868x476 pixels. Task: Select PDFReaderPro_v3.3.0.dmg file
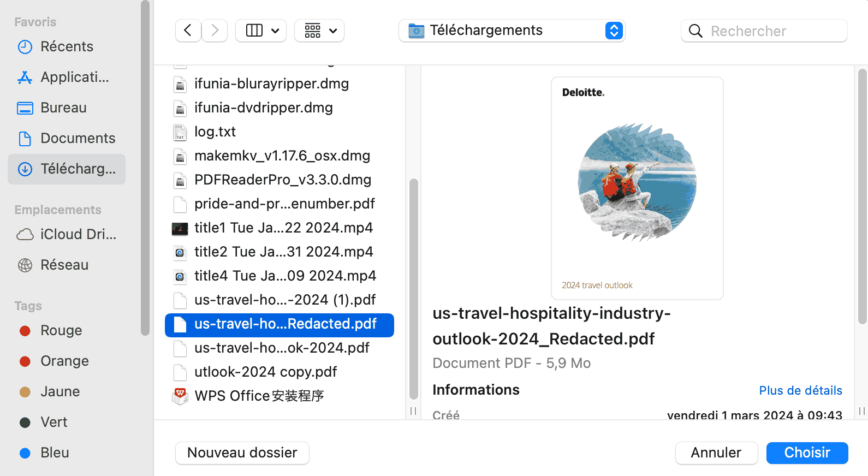point(280,180)
